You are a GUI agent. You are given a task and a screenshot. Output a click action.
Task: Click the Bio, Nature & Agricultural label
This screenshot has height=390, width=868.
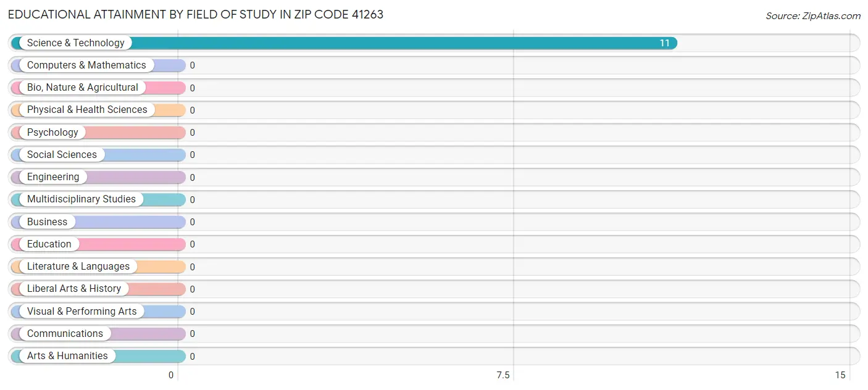83,87
